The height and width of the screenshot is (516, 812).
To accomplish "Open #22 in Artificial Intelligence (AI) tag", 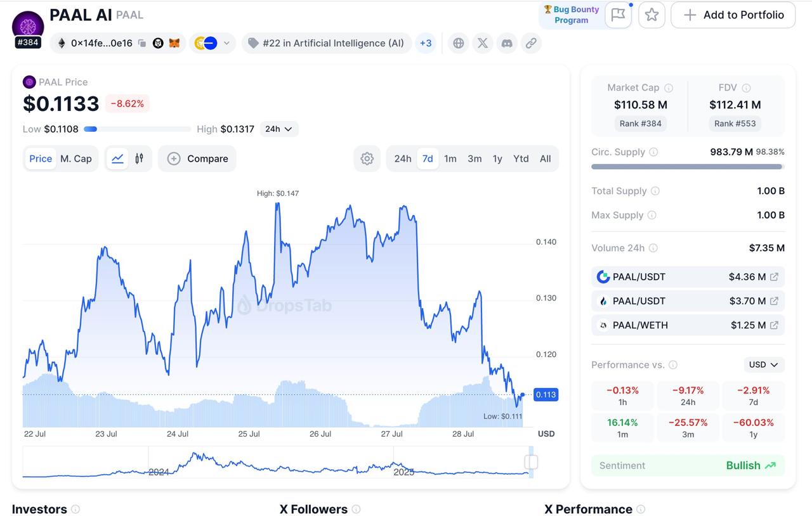I will (327, 43).
